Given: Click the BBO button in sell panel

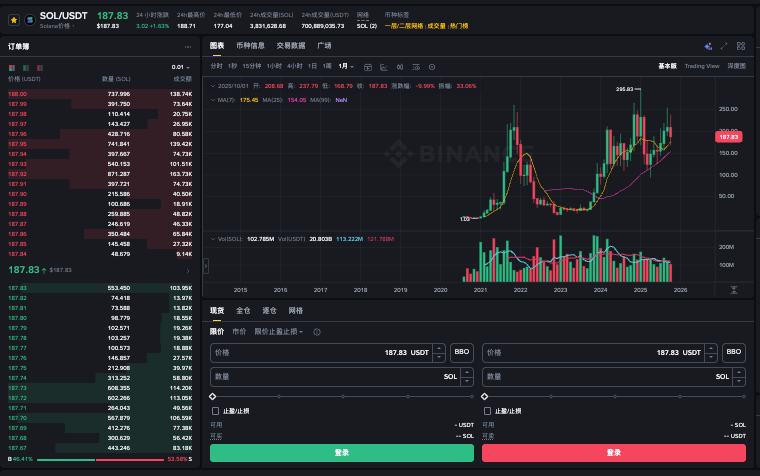Looking at the screenshot, I should [x=734, y=352].
